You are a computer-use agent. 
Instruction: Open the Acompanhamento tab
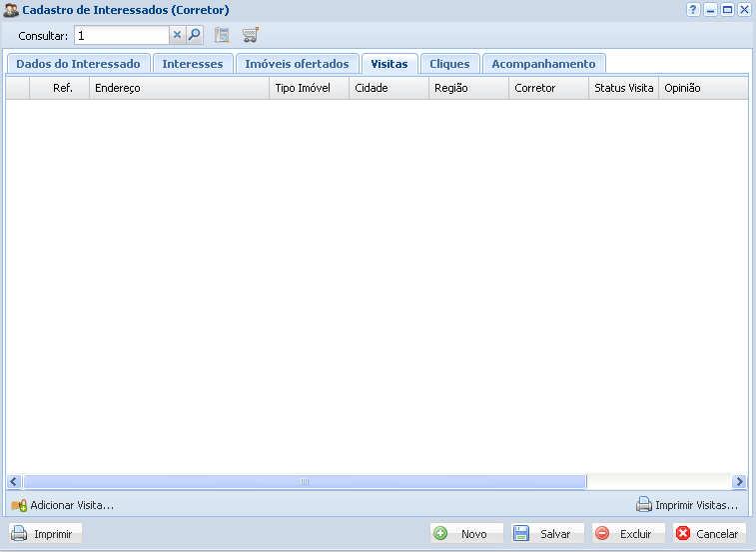pyautogui.click(x=543, y=64)
